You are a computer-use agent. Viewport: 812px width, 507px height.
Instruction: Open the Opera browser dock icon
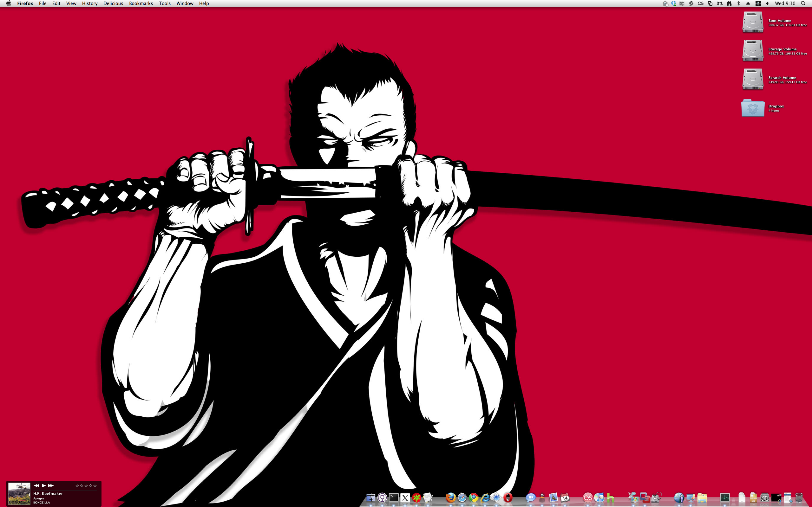(x=508, y=497)
